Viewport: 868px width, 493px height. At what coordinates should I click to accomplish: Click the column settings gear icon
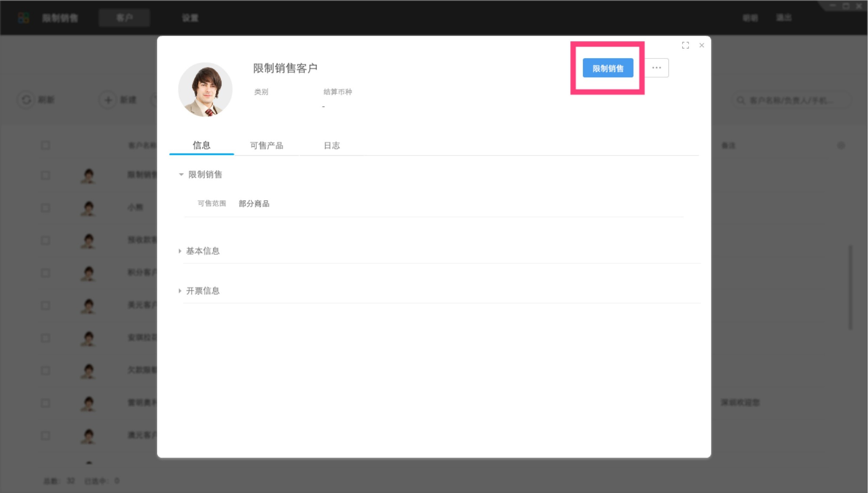tap(841, 146)
